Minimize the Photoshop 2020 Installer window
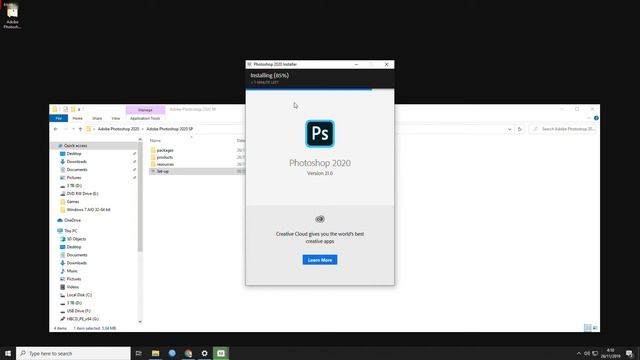This screenshot has width=640, height=360. point(356,64)
